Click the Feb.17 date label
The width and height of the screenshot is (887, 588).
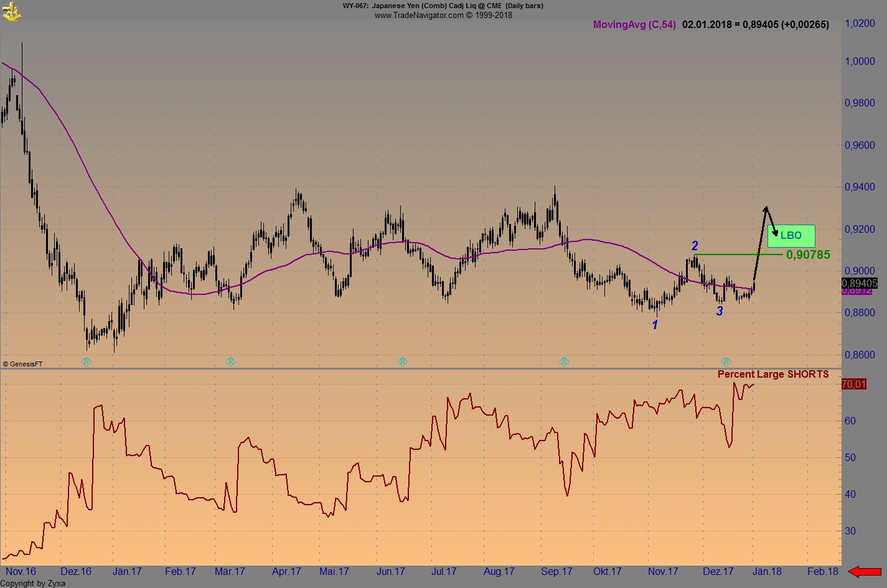point(181,571)
